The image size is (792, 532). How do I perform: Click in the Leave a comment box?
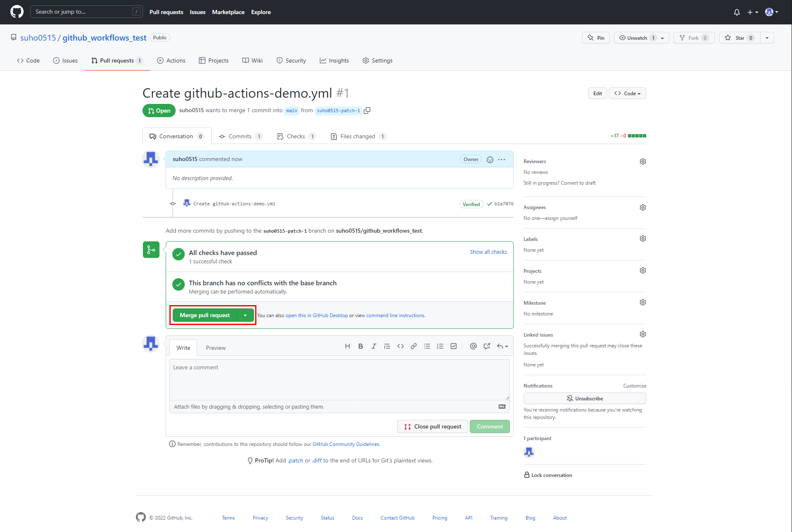[x=339, y=379]
